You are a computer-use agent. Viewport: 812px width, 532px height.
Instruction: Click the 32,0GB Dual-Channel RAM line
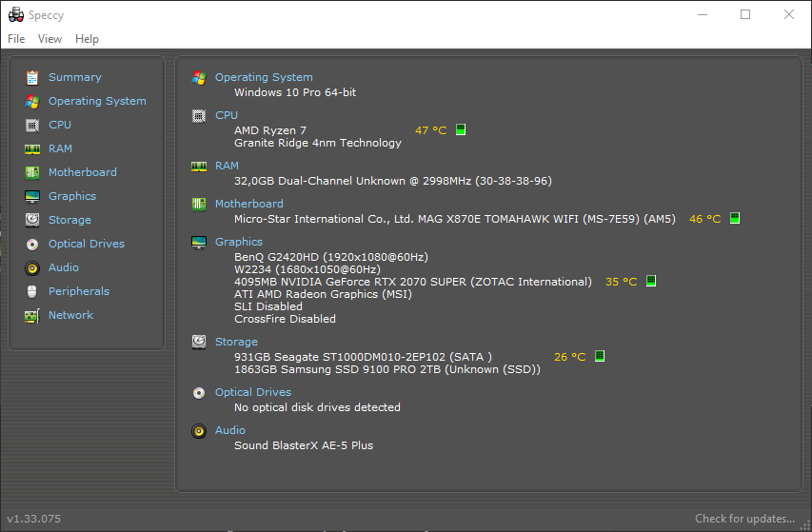[x=393, y=181]
